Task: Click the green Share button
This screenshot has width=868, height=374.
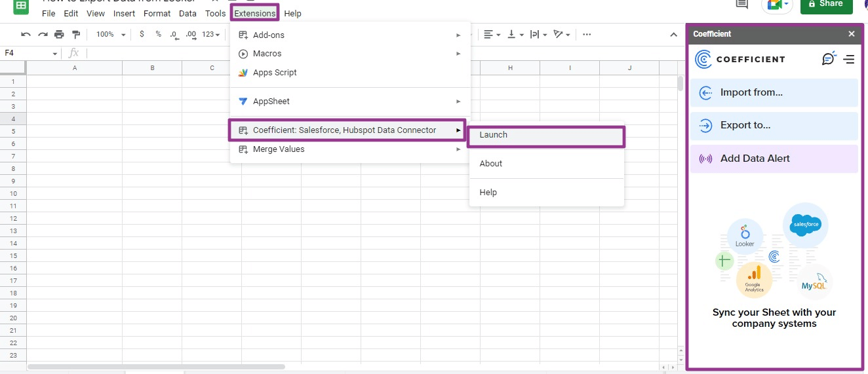Action: [826, 5]
